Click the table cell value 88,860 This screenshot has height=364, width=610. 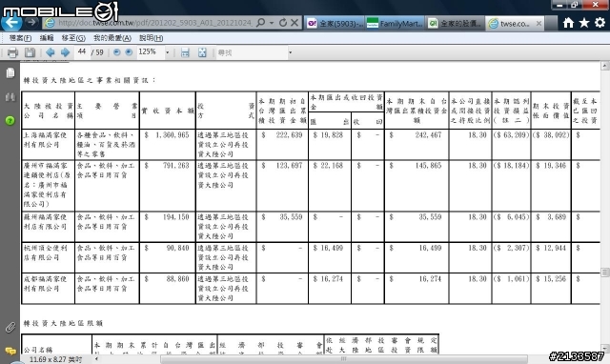178,279
